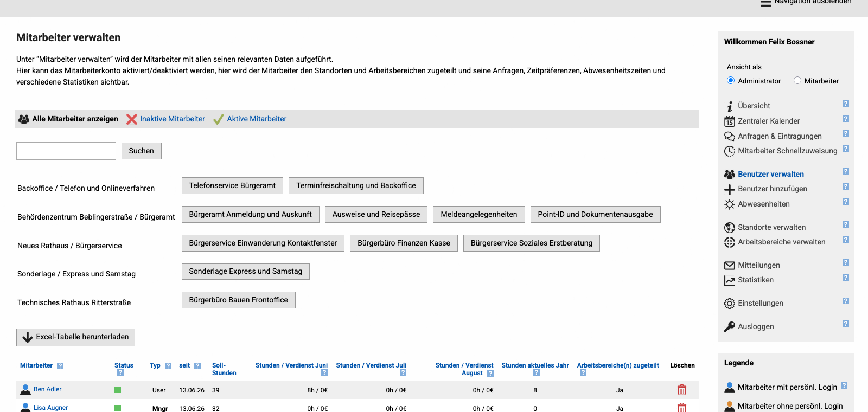Image resolution: width=868 pixels, height=412 pixels.
Task: Sort by Stunden / Verdienst Juli column
Action: click(371, 365)
